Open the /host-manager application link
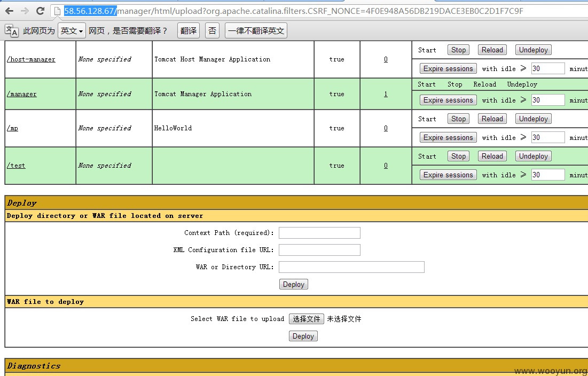Image resolution: width=588 pixels, height=376 pixels. [31, 59]
